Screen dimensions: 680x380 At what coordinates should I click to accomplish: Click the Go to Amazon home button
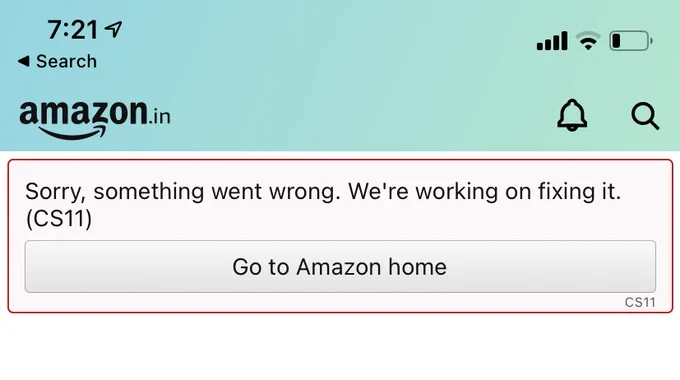pyautogui.click(x=340, y=266)
